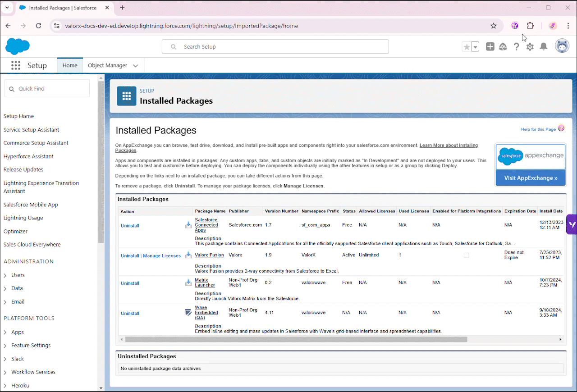
Task: Open the Chrome three-dot menu
Action: (568, 26)
